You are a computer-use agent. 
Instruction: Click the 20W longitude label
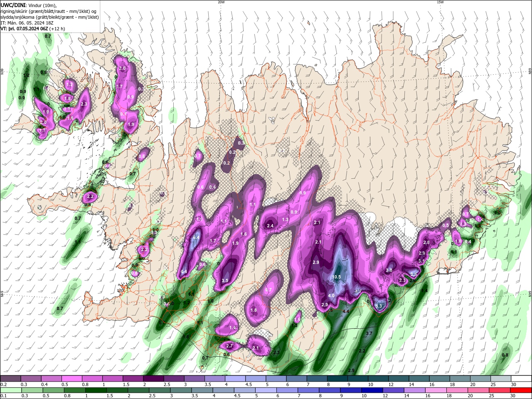pos(221,2)
